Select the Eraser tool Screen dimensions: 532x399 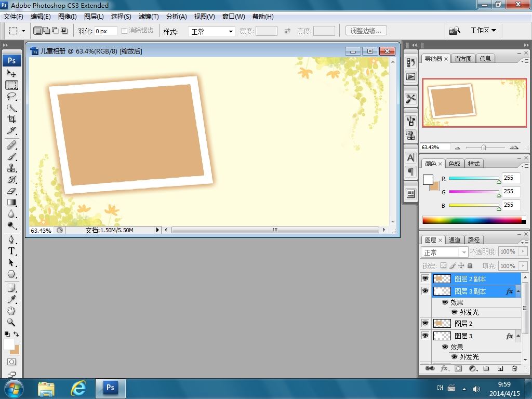point(11,191)
